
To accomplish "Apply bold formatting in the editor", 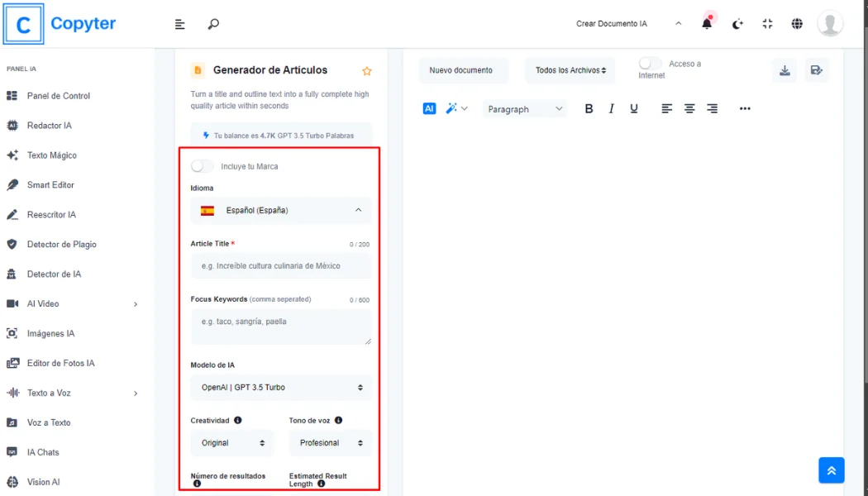I will coord(589,108).
